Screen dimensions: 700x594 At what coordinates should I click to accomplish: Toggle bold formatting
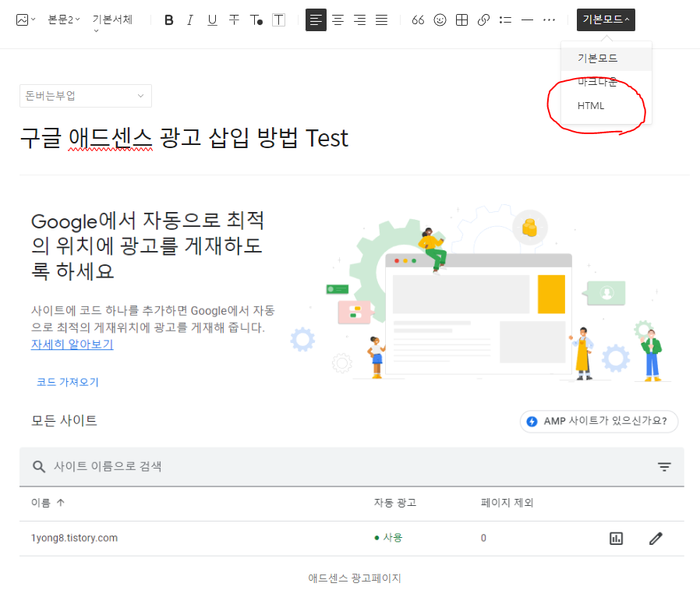coord(168,20)
